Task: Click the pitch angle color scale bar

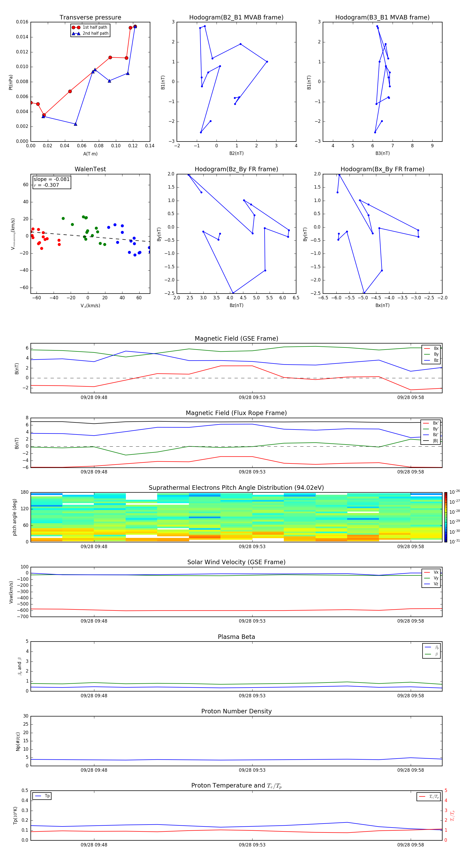Action: coord(446,517)
